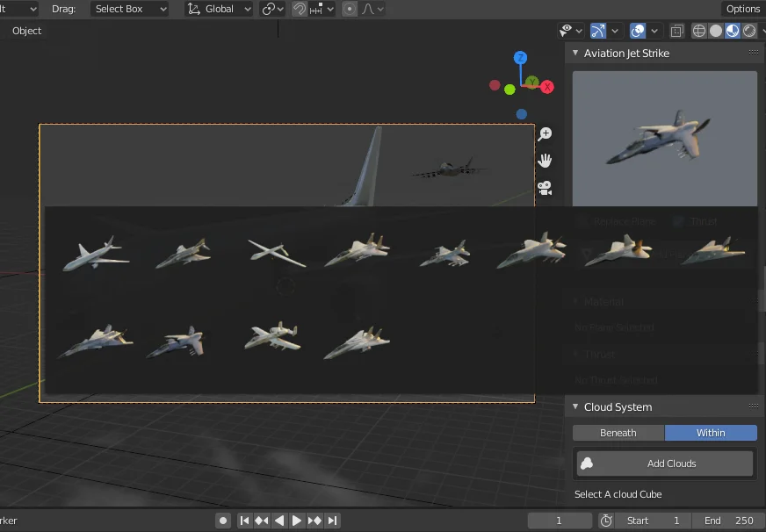This screenshot has height=532, width=766.
Task: Click the proportional editing falloff icon
Action: pos(369,10)
